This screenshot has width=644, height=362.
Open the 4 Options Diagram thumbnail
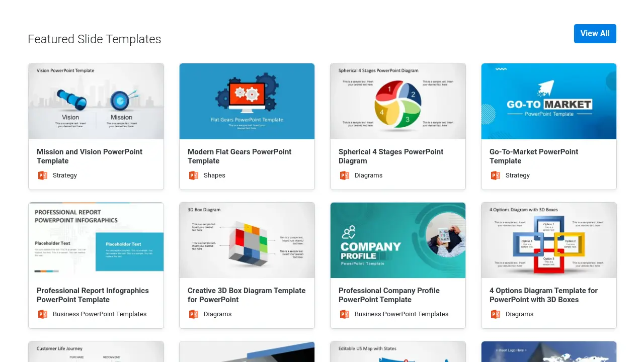(x=549, y=240)
